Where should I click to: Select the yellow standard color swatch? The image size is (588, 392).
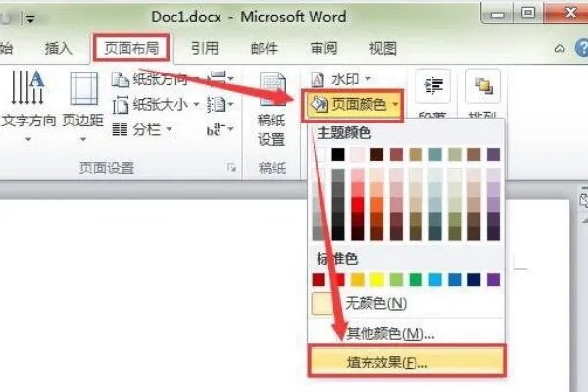point(377,280)
